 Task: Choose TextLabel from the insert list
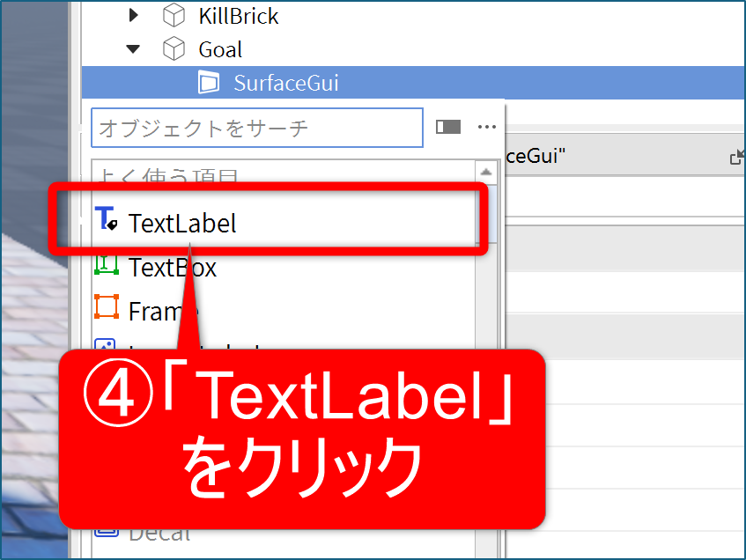point(182,223)
